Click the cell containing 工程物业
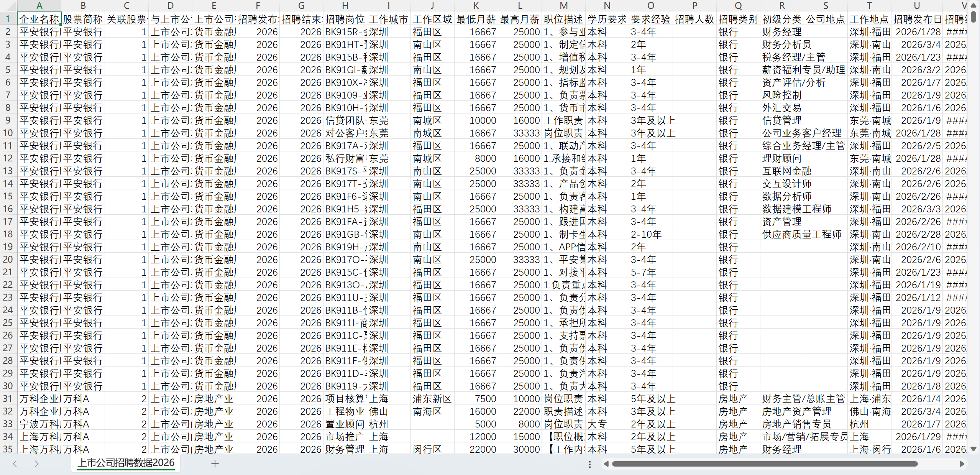The height and width of the screenshot is (475, 980). click(x=345, y=411)
